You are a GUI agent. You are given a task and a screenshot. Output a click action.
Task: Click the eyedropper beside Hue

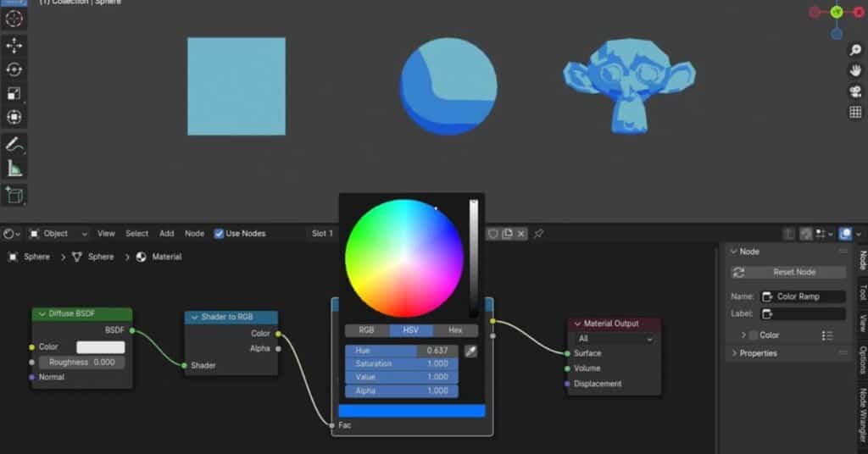[x=471, y=351]
